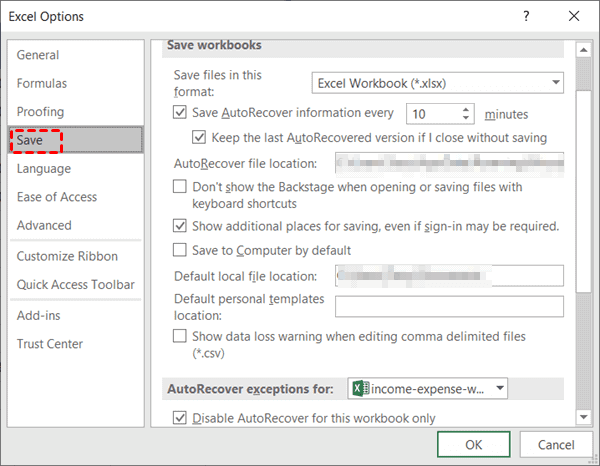Click the vertical scrollbar down arrow
This screenshot has width=600, height=466.
(583, 416)
